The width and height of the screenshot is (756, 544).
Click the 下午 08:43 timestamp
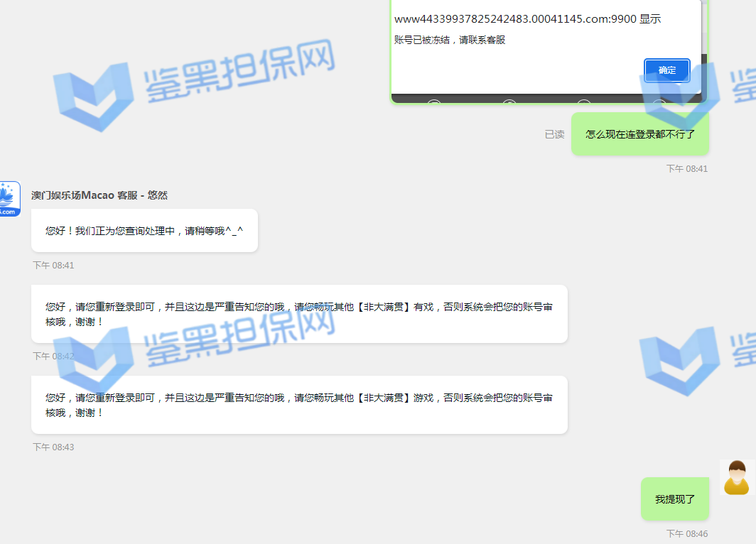point(53,447)
